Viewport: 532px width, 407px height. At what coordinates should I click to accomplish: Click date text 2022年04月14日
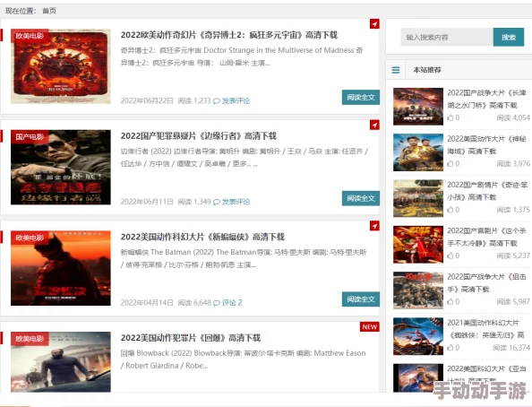tap(147, 303)
